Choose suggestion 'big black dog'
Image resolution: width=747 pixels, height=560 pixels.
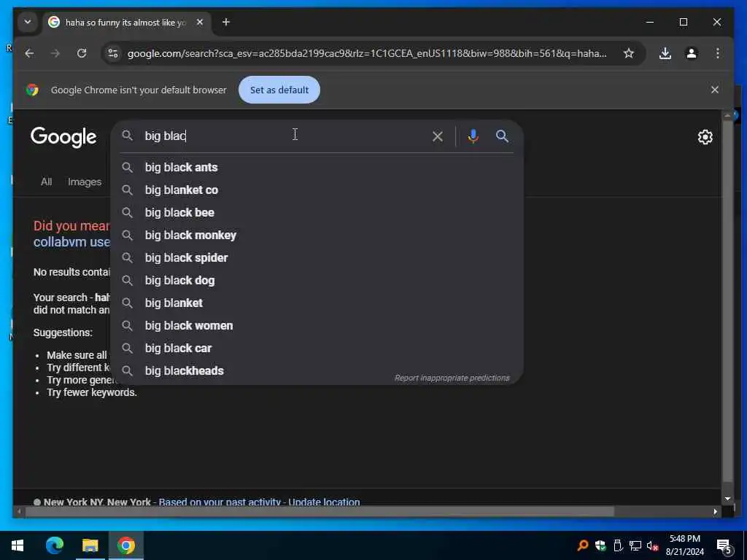click(317, 281)
